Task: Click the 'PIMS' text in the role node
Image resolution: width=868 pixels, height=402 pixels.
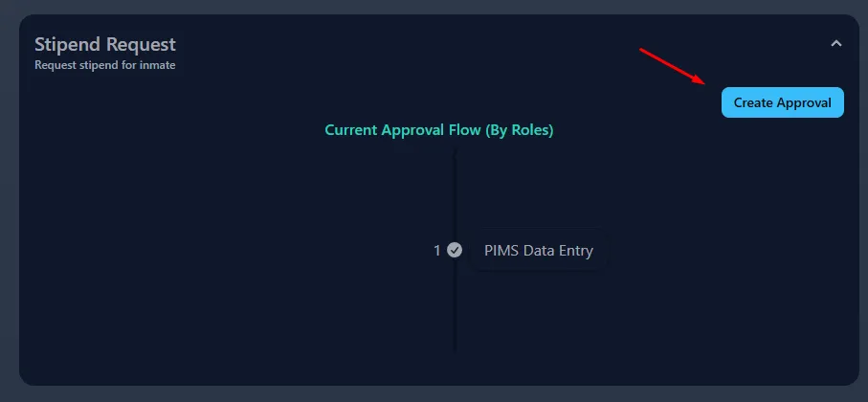Action: point(502,251)
